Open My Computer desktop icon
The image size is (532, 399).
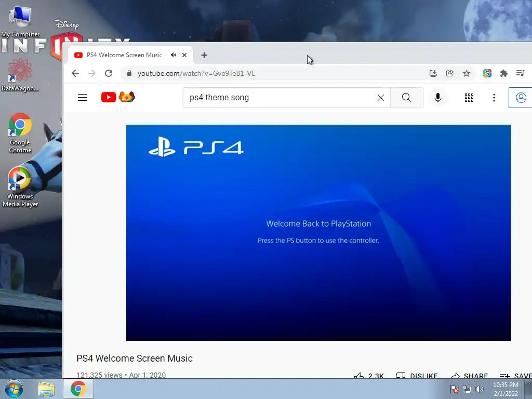20,21
